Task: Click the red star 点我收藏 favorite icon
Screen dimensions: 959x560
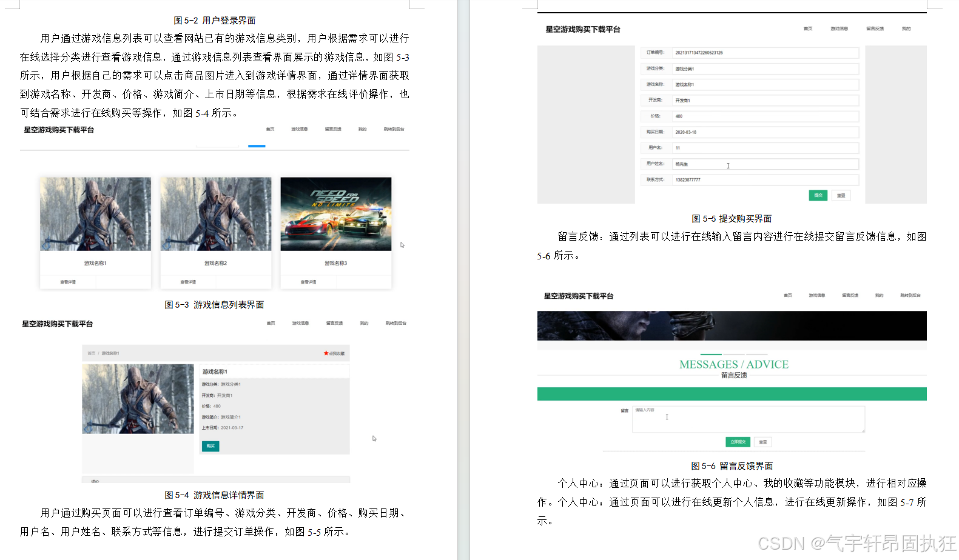Action: click(334, 353)
